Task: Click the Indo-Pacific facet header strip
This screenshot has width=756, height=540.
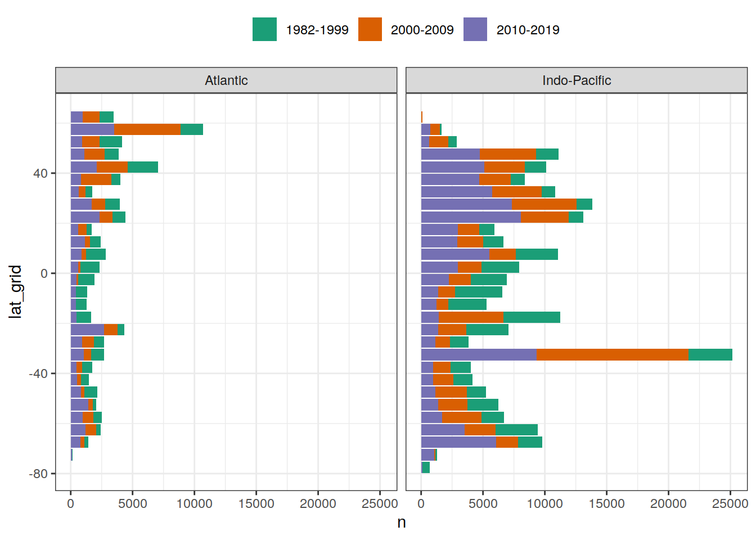Action: [x=577, y=80]
